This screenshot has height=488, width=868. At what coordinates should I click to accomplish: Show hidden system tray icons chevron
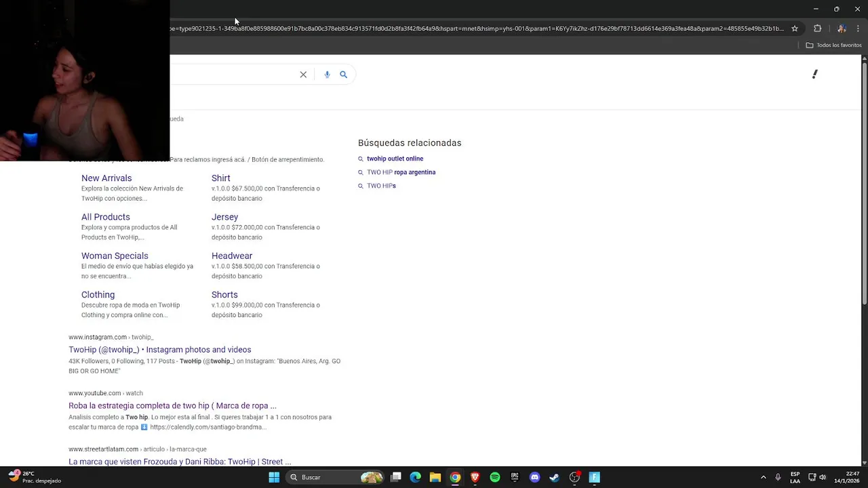coord(763,477)
